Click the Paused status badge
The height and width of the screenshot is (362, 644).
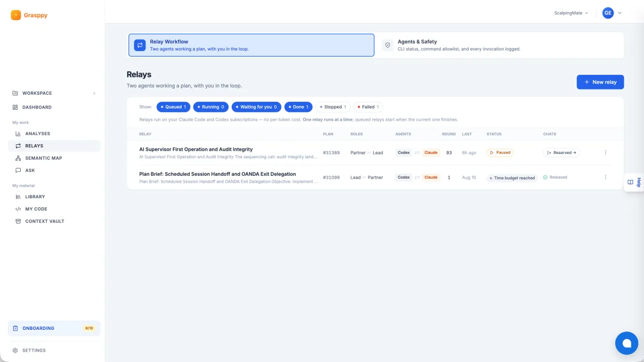(x=500, y=153)
